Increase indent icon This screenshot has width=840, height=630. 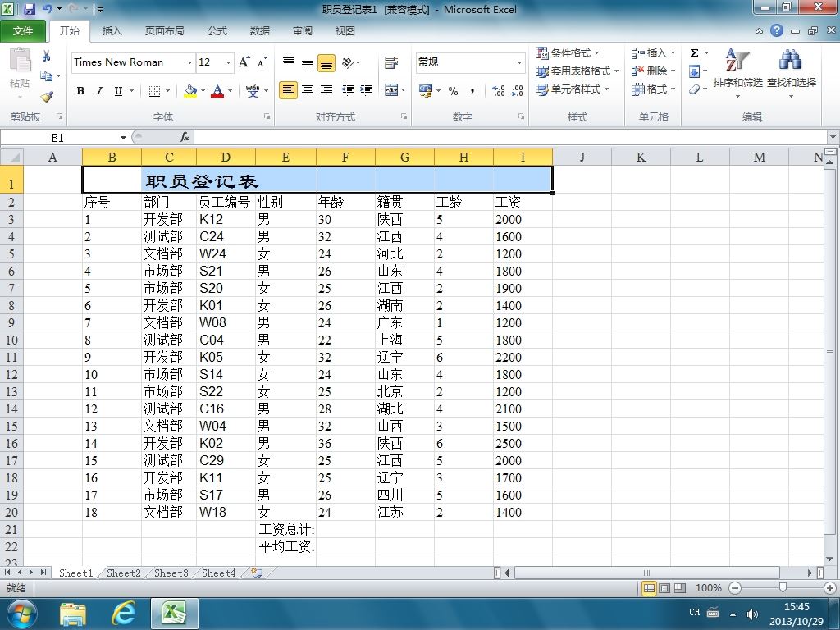click(367, 90)
